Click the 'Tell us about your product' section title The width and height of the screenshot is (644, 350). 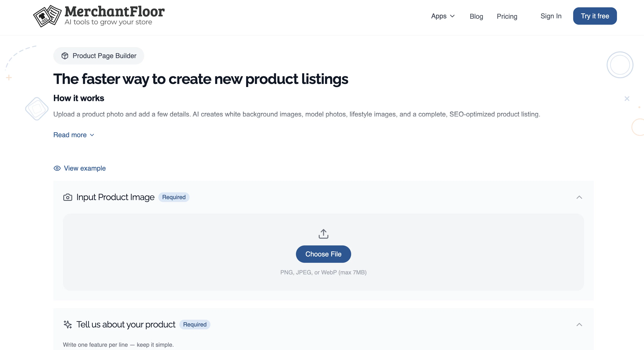tap(126, 324)
